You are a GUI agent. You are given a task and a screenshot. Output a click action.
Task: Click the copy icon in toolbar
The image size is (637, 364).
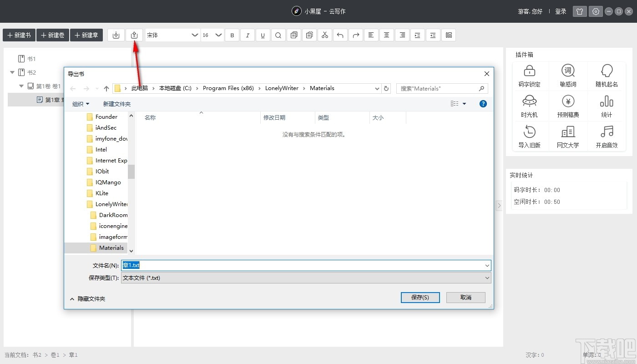click(294, 35)
